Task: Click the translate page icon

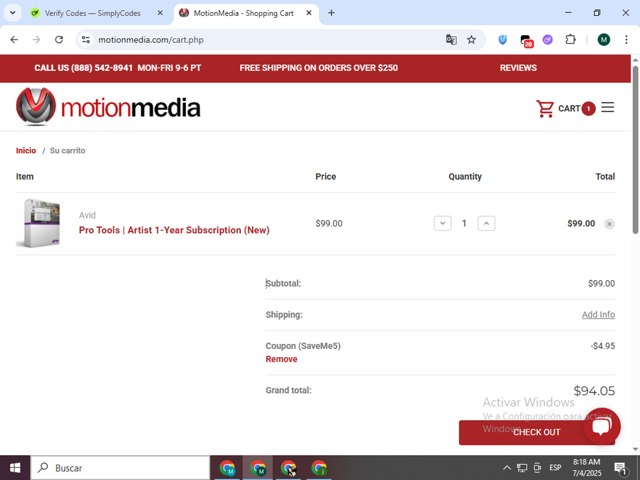Action: pos(451,40)
